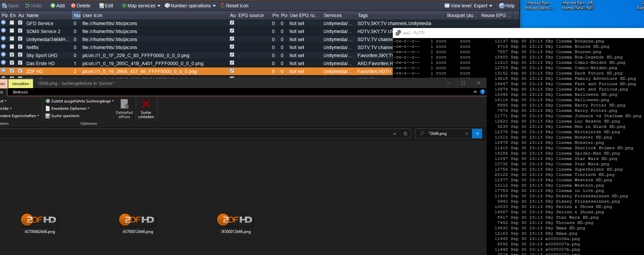
Task: Open Help in the toolbar
Action: [x=507, y=6]
